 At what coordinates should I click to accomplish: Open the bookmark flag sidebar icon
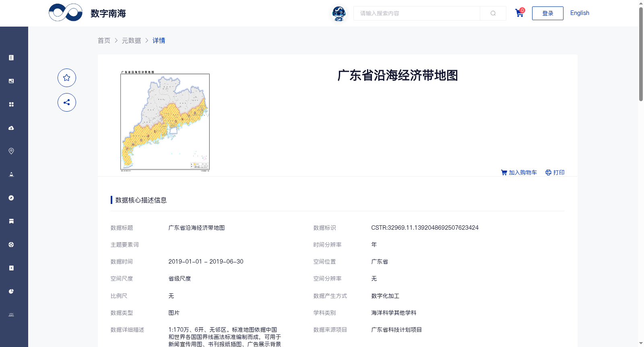click(11, 221)
